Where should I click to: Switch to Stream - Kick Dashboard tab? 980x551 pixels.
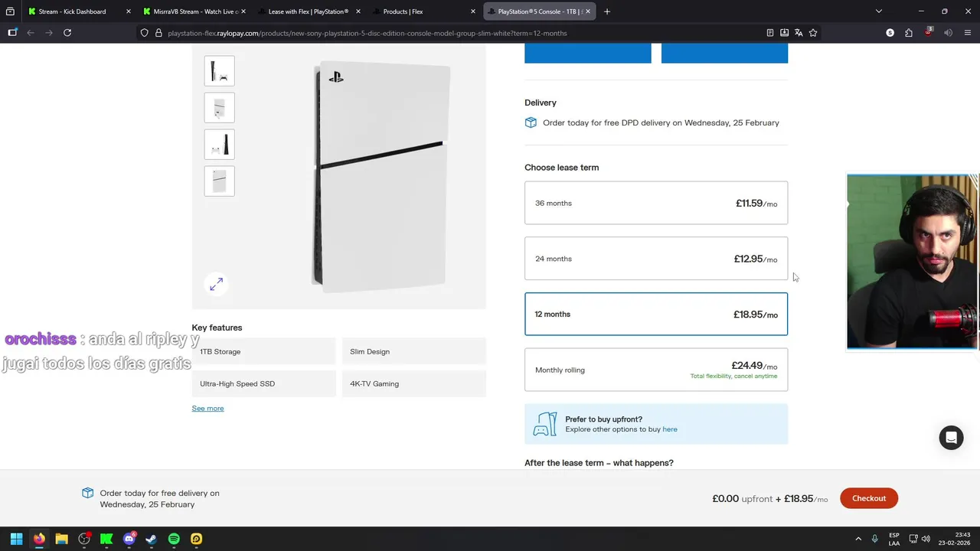pyautogui.click(x=72, y=11)
